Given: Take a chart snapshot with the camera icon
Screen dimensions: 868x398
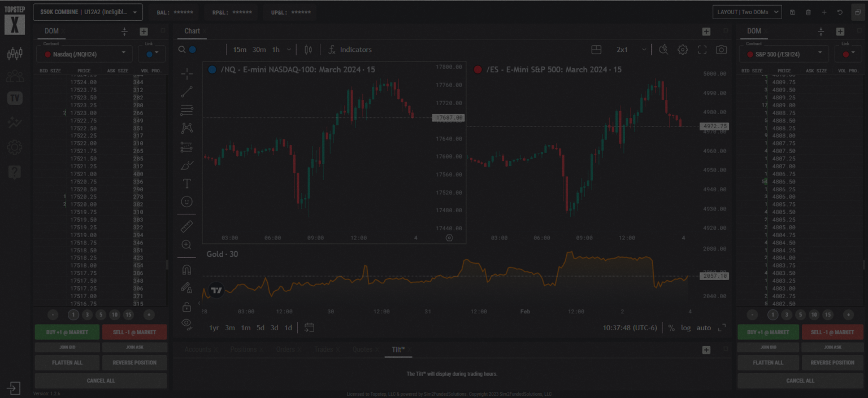Looking at the screenshot, I should pyautogui.click(x=721, y=49).
